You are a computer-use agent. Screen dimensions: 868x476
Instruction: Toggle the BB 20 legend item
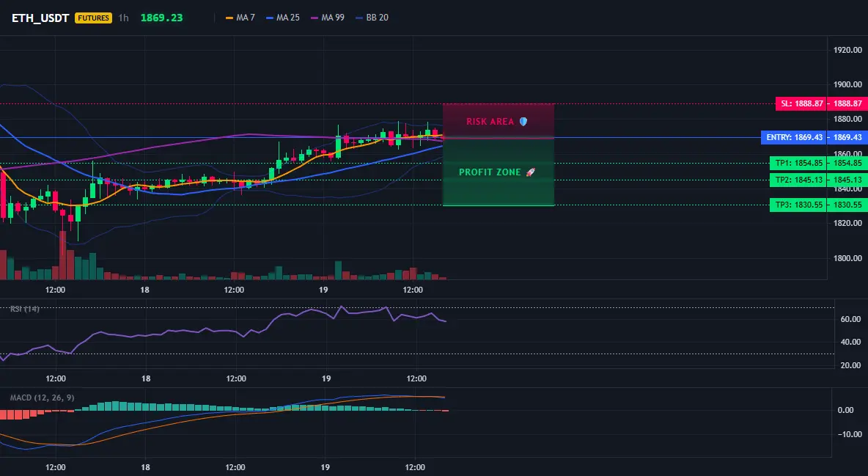(x=372, y=18)
